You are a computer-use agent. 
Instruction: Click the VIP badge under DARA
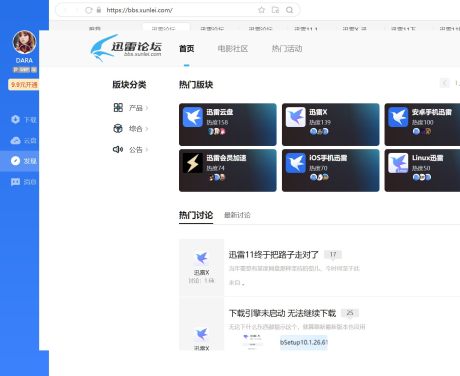[25, 70]
